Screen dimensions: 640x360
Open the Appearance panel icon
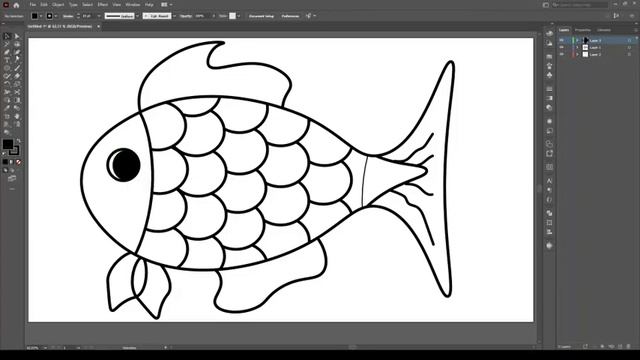549,121
